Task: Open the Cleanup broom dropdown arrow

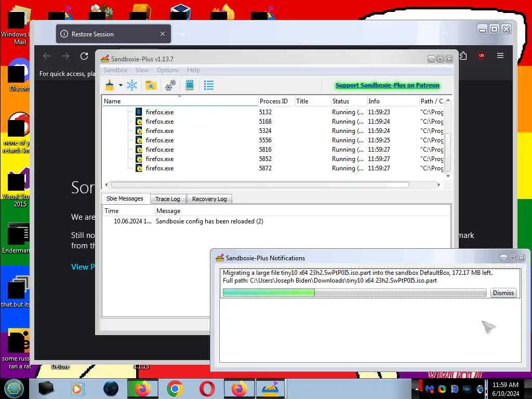Action: click(x=121, y=85)
